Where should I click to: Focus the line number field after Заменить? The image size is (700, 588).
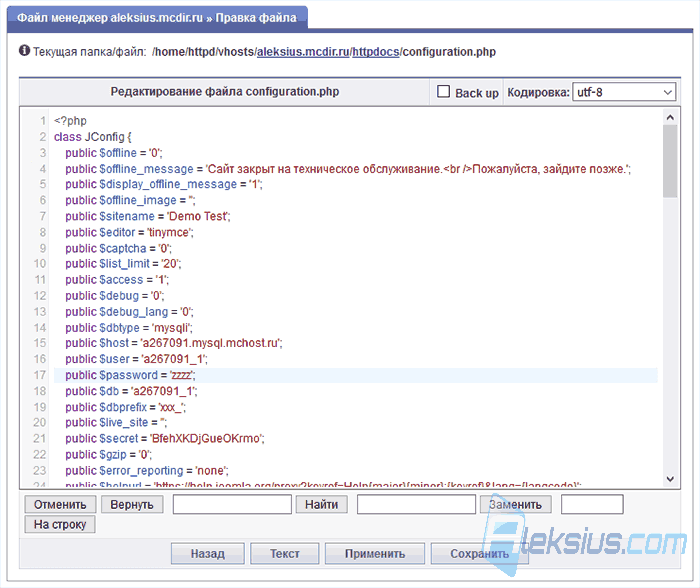tap(592, 505)
